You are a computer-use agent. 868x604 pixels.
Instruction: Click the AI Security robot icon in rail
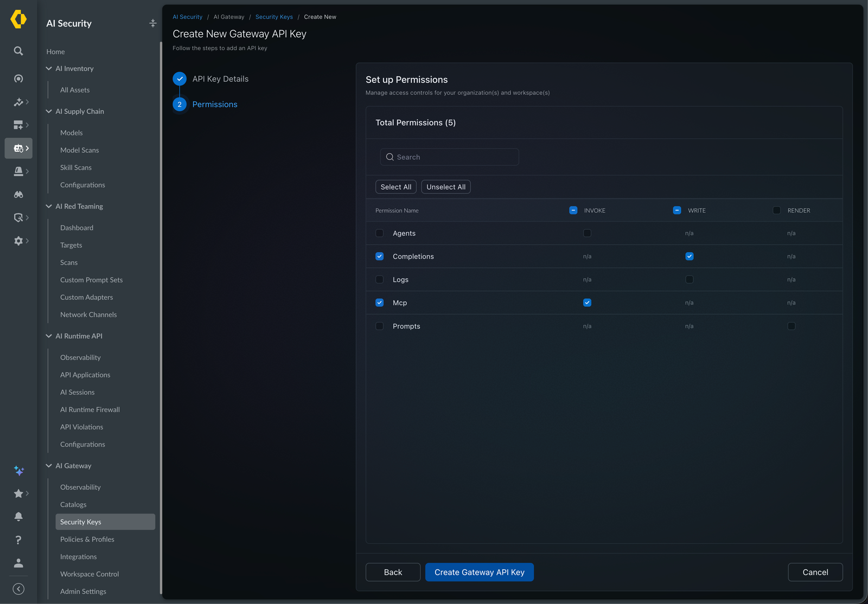click(x=18, y=148)
